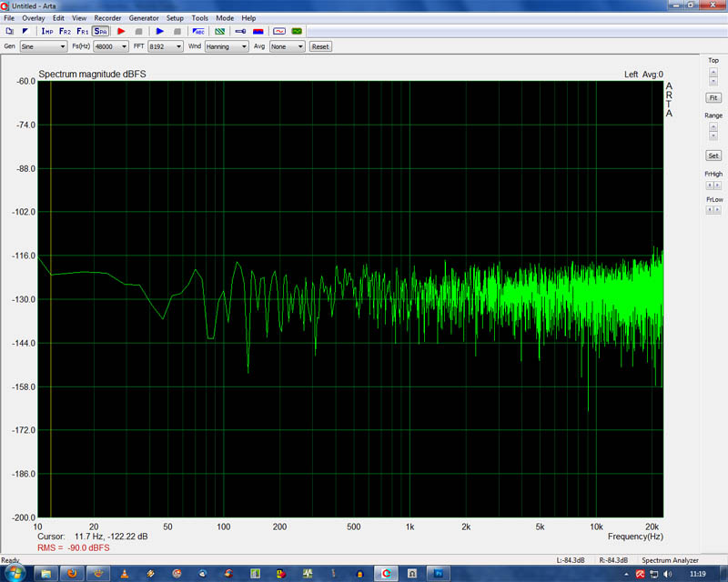Image resolution: width=728 pixels, height=582 pixels.
Task: Open VLC media player from taskbar
Action: point(124,574)
